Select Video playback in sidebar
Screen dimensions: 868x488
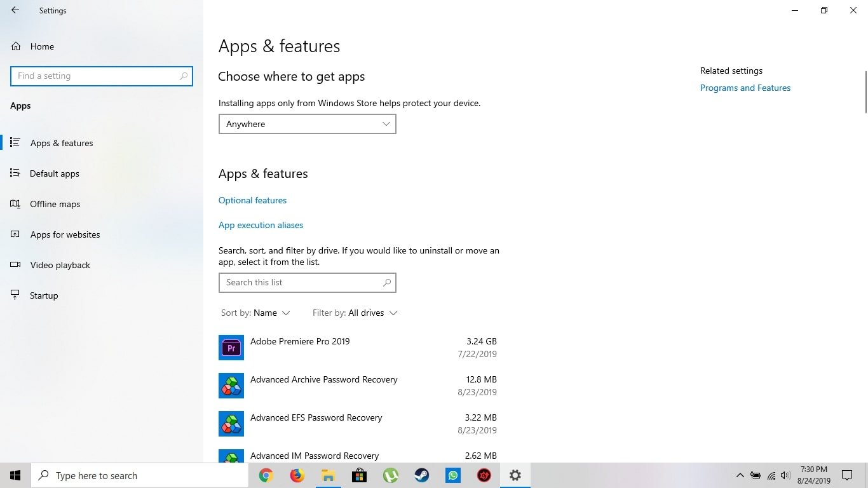tap(60, 265)
